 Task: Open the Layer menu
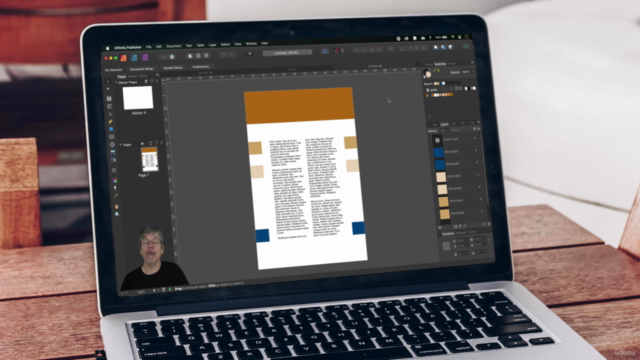point(212,45)
